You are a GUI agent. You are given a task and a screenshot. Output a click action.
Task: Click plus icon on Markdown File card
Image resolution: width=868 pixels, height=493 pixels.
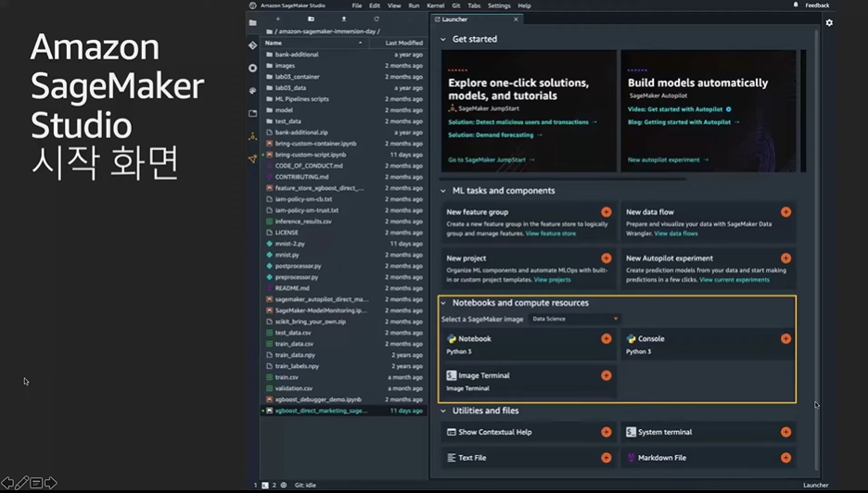click(785, 458)
